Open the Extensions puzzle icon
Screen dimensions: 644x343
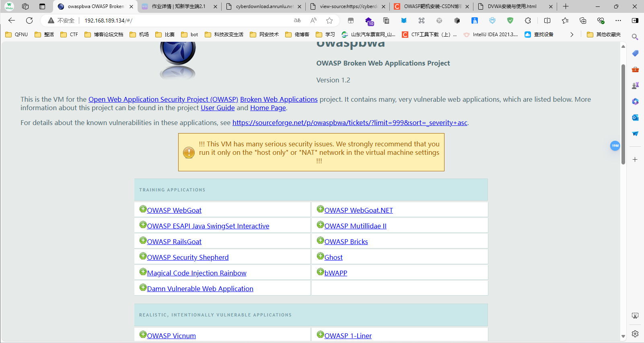528,21
